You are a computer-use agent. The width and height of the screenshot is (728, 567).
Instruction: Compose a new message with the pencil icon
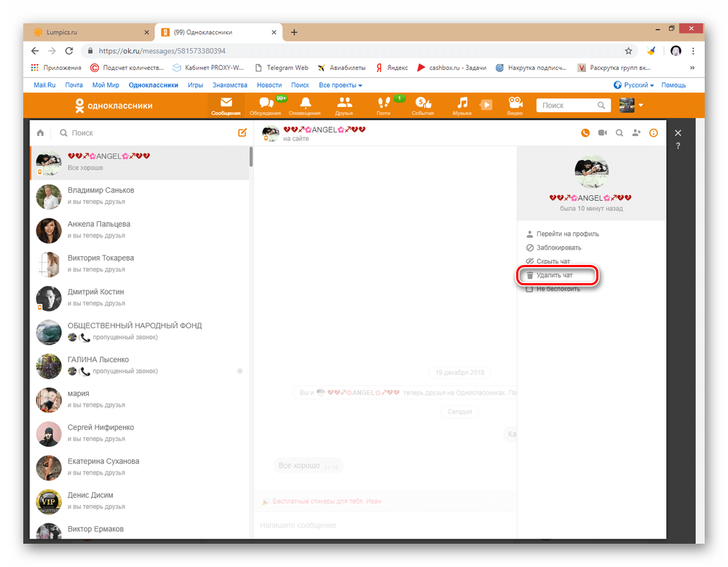click(242, 132)
